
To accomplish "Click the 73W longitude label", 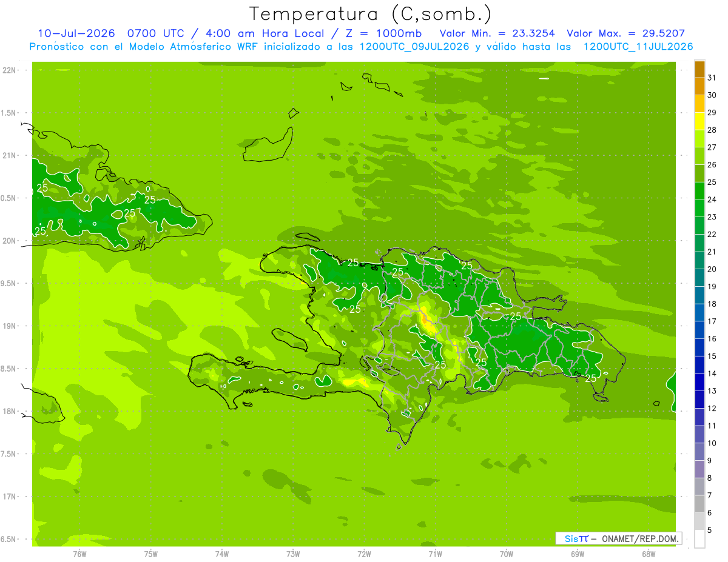I will [x=293, y=554].
